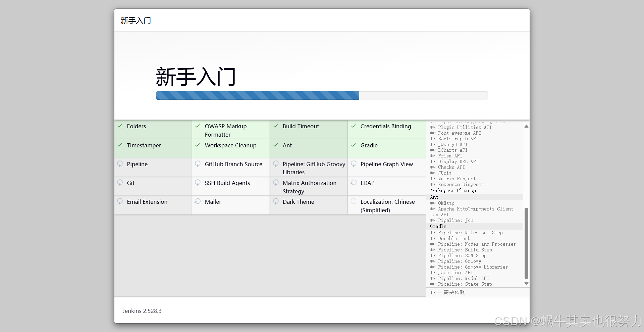Click the 需要依赖 legend text
Viewport: 644px width, 332px height.
454,292
